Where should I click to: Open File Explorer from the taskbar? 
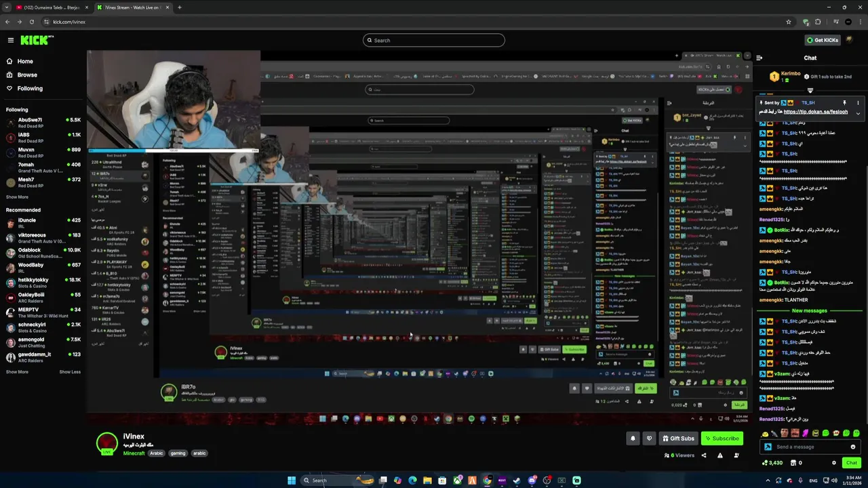pos(428,481)
